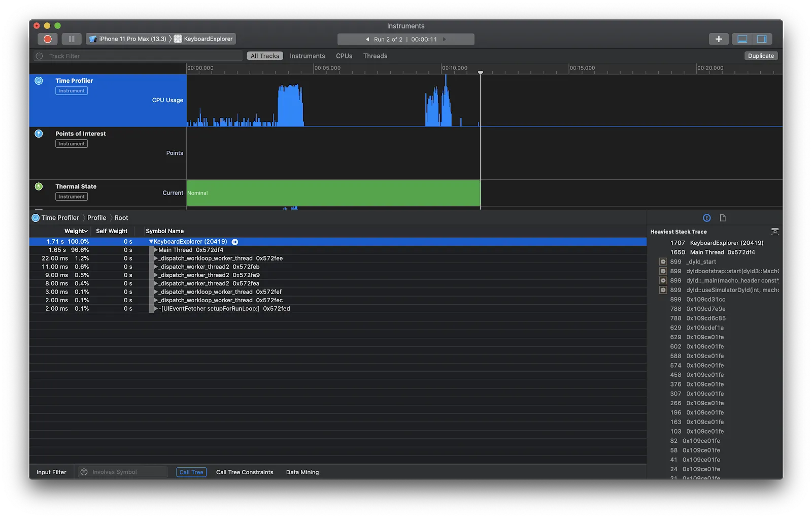Toggle the detail area view button

click(742, 39)
